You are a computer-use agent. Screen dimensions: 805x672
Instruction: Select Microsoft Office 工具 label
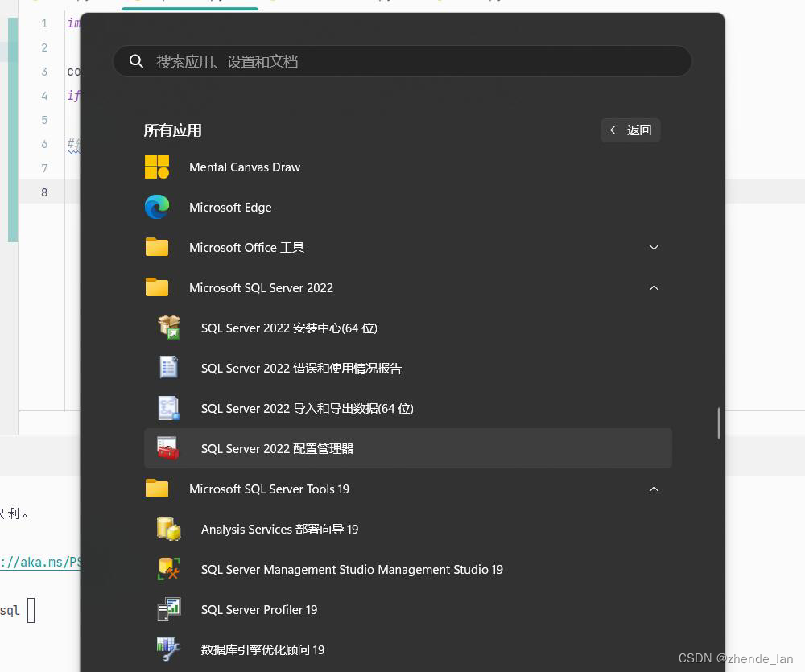click(246, 247)
